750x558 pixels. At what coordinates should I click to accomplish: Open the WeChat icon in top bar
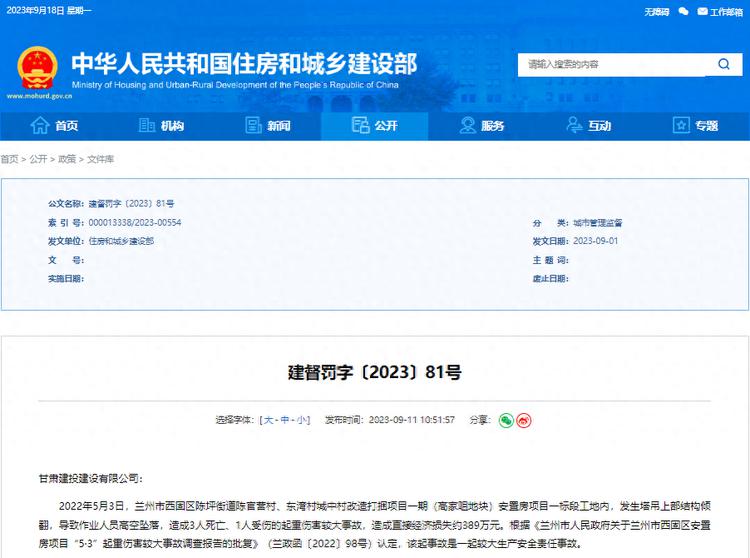684,12
